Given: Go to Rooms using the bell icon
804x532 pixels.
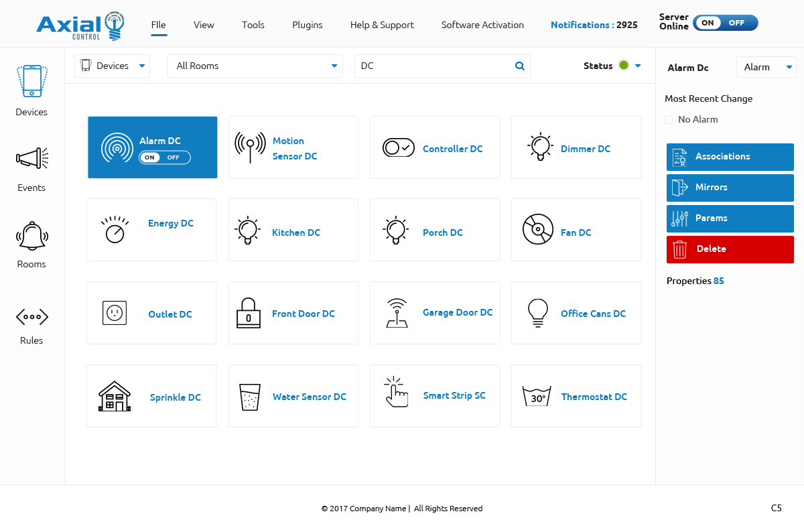Looking at the screenshot, I should pyautogui.click(x=31, y=235).
